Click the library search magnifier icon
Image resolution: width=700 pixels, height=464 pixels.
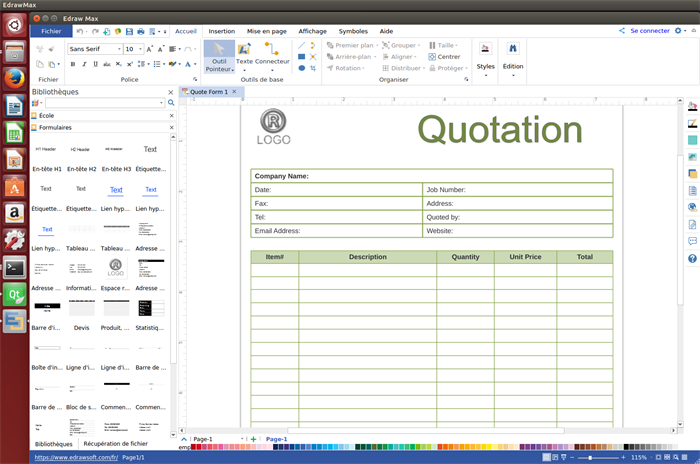pyautogui.click(x=171, y=103)
